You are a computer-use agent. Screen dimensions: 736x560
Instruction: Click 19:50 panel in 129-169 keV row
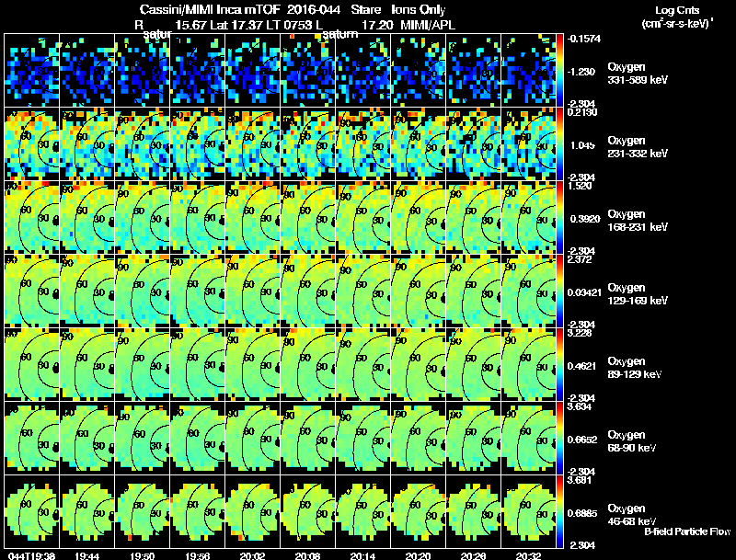tap(143, 291)
